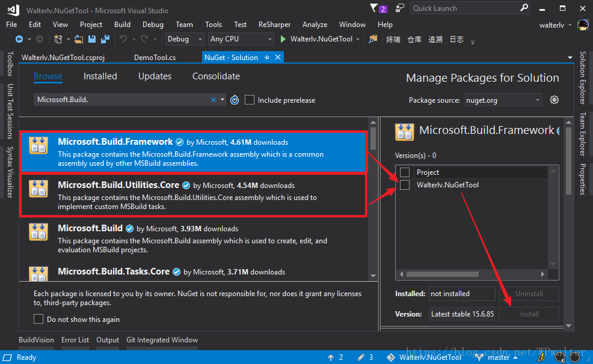Open the ReSharper menu

[274, 25]
